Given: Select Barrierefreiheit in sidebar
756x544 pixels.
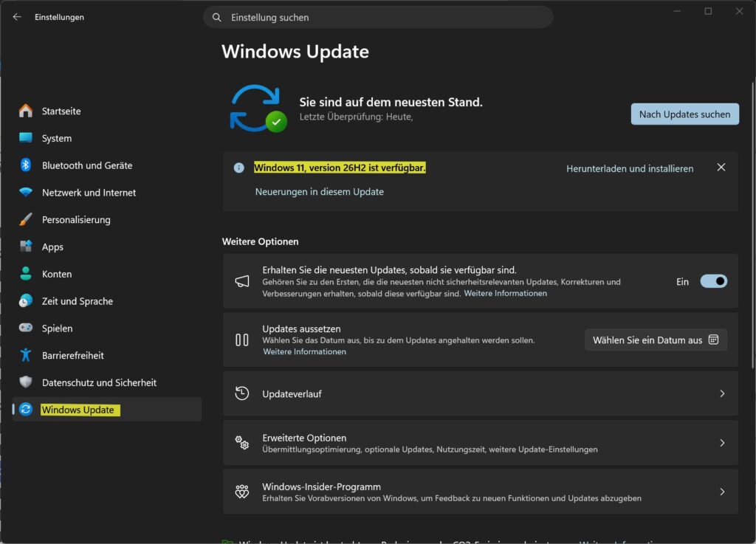Looking at the screenshot, I should point(106,355).
